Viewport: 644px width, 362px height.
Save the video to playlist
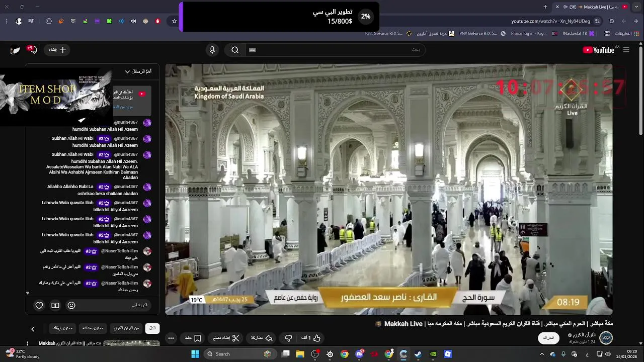click(x=193, y=338)
